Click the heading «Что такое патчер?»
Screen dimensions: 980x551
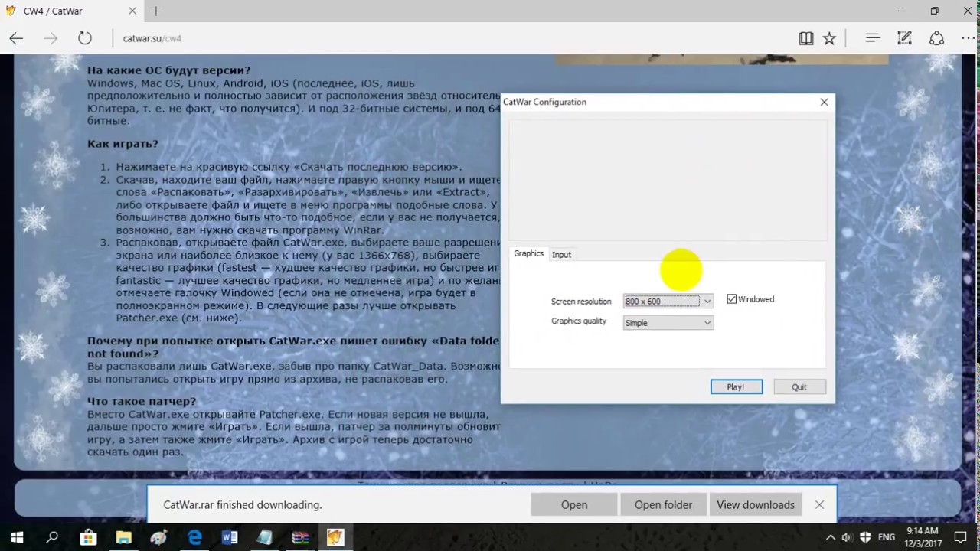[142, 401]
